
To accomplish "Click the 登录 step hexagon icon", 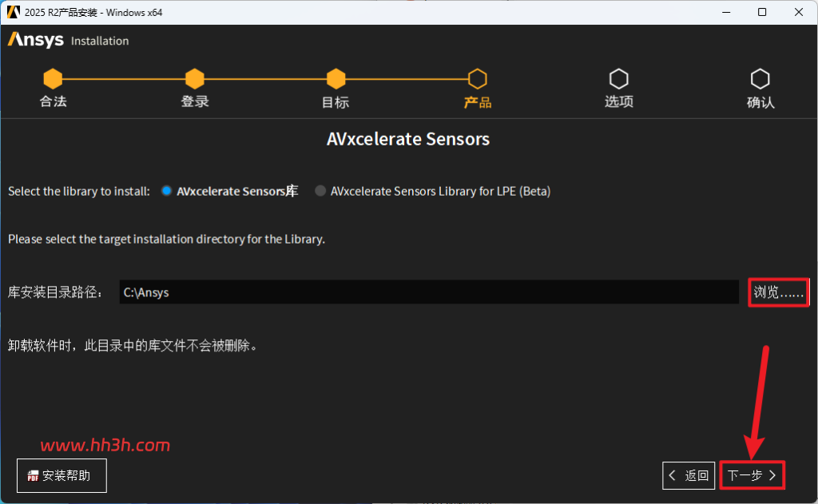I will [195, 79].
